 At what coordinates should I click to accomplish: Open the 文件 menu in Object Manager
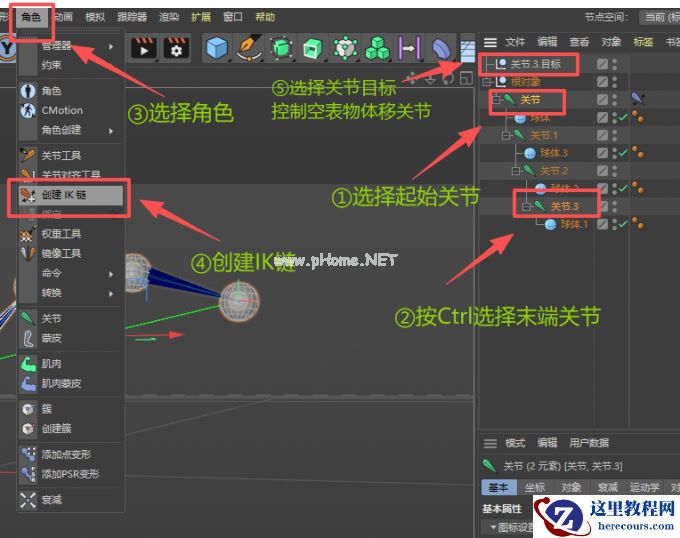click(x=515, y=42)
